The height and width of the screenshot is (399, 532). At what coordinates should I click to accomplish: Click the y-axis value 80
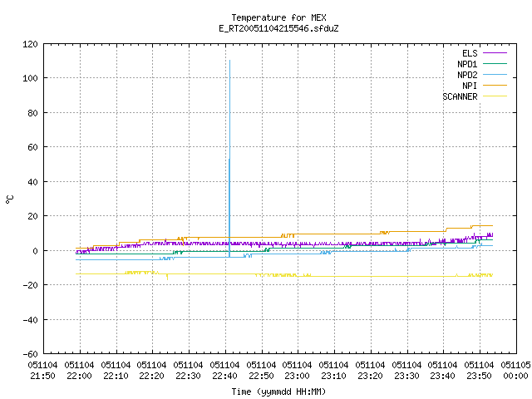coord(33,113)
